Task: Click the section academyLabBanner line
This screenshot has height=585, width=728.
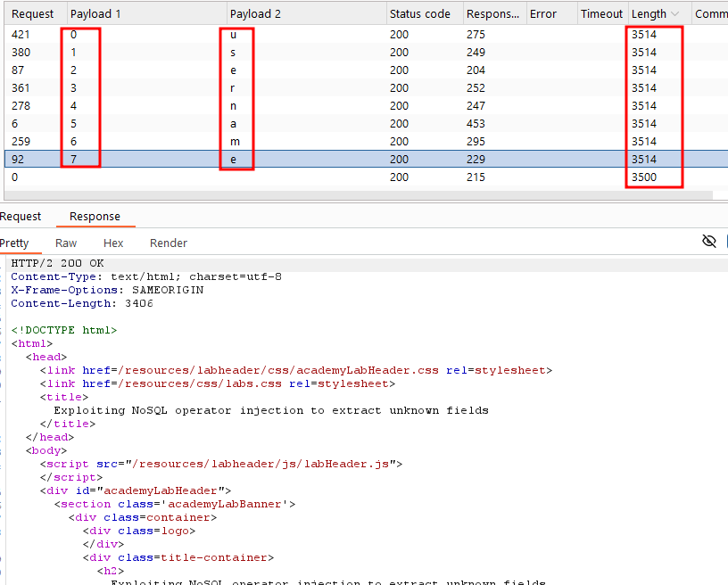Action: click(175, 504)
